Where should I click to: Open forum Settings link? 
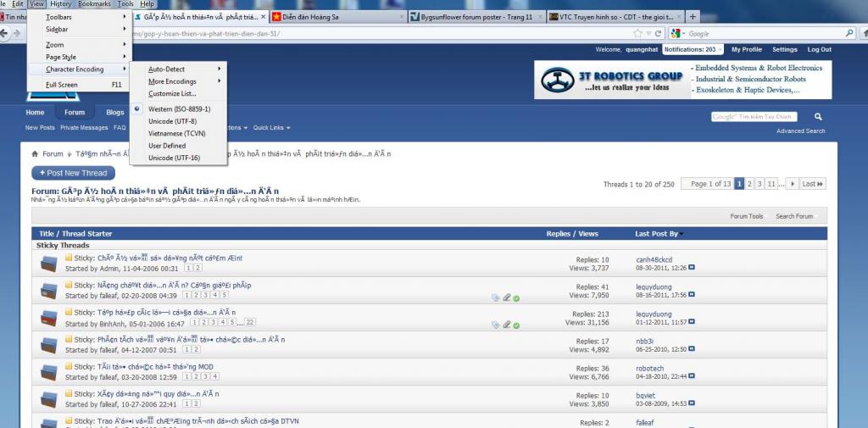point(784,49)
